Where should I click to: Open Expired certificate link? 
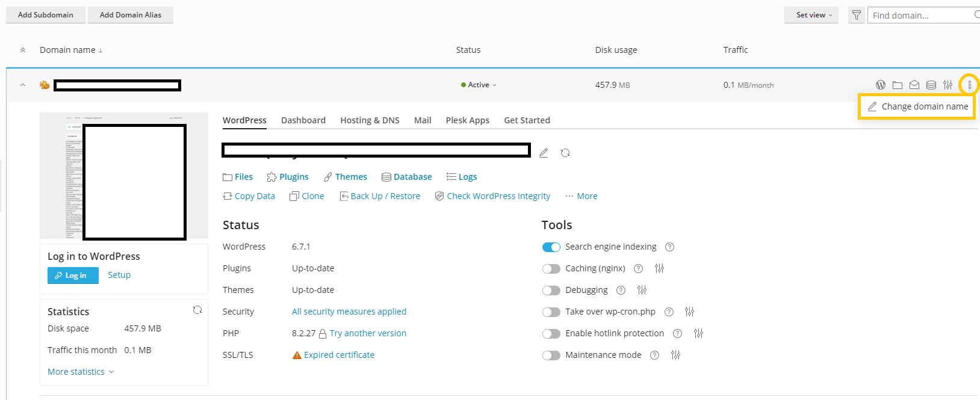339,355
